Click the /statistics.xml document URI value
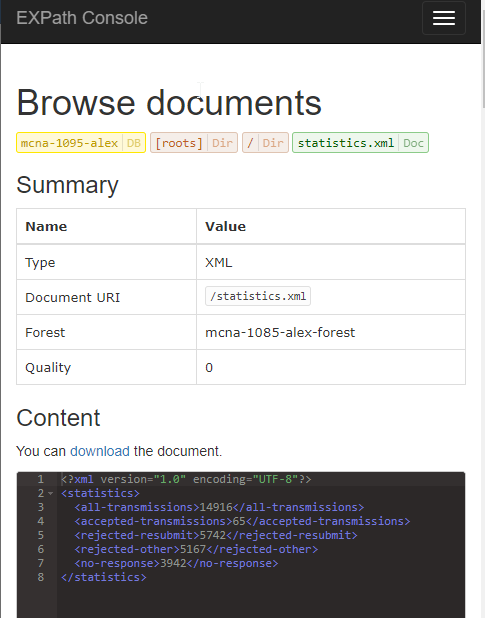The image size is (485, 618). click(x=258, y=296)
